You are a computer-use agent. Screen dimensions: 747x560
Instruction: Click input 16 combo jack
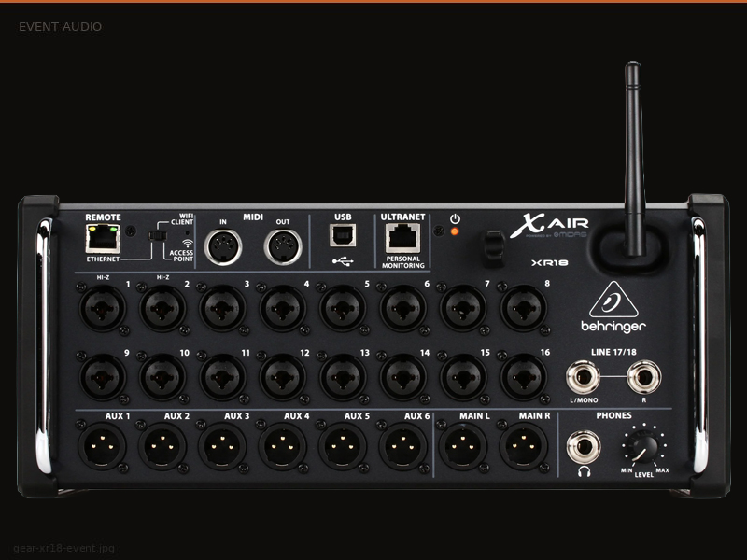point(523,377)
